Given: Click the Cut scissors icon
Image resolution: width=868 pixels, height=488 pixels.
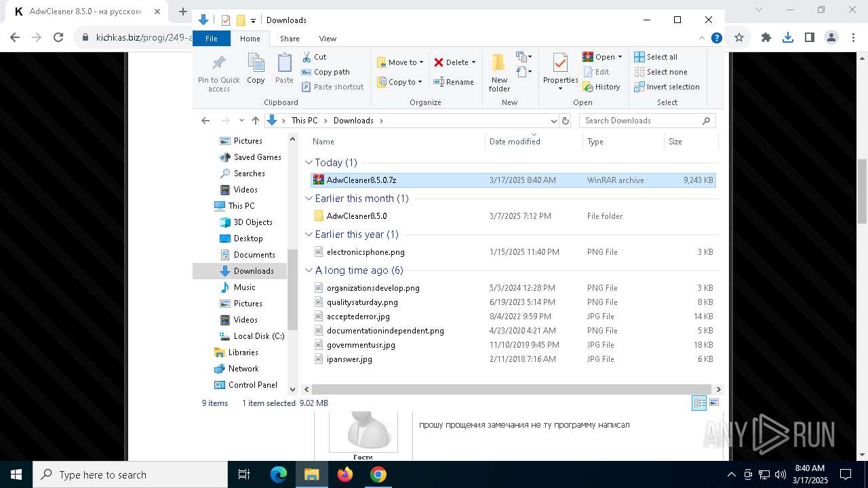Looking at the screenshot, I should pyautogui.click(x=307, y=57).
